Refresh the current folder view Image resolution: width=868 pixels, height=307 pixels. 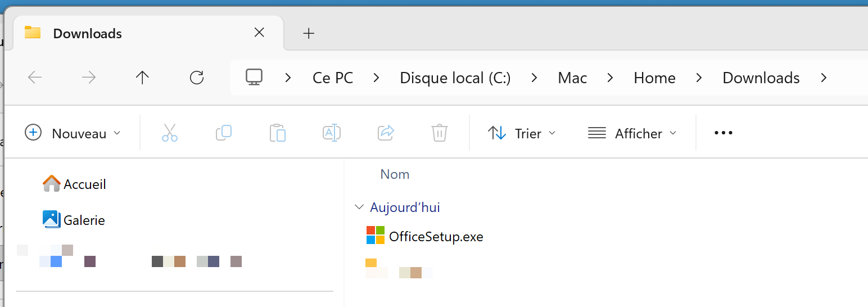coord(197,78)
